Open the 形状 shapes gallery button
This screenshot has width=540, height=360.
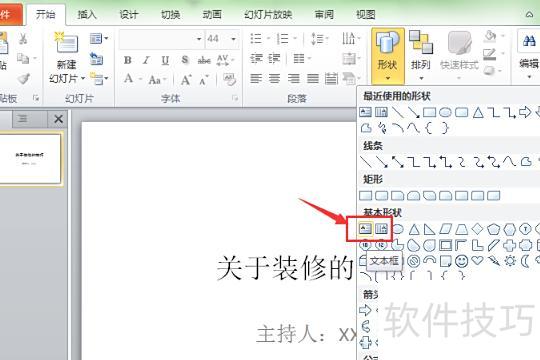[x=387, y=56]
